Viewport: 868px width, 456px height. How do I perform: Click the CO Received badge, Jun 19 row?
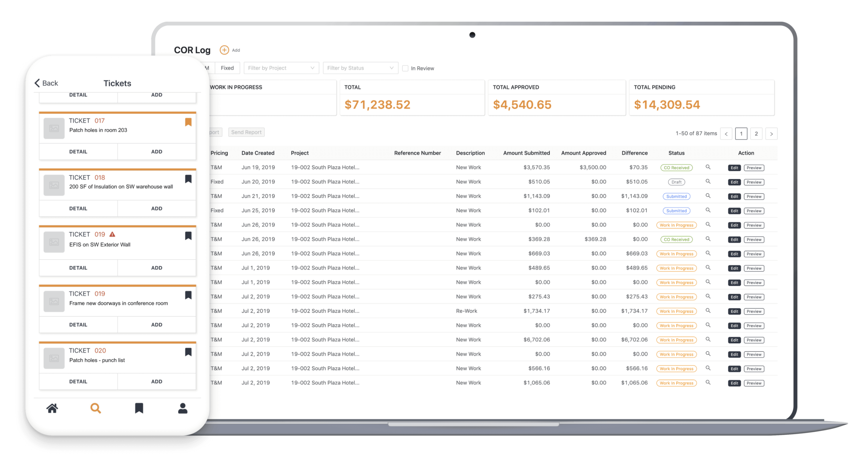(676, 168)
